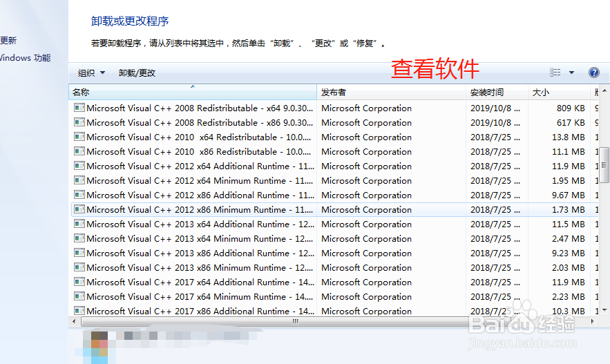Click icon of Visual C++ 2013 x86 Additional Runtime
The width and height of the screenshot is (610, 364).
[x=79, y=253]
